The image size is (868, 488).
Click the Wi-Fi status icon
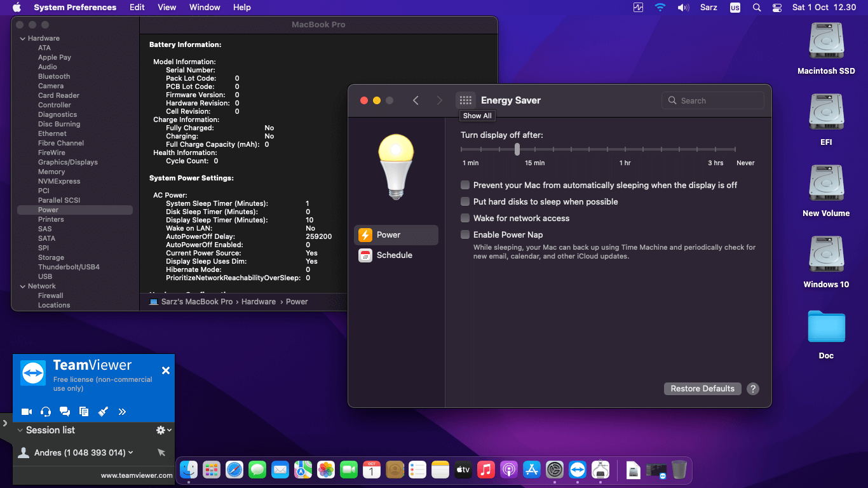(660, 8)
